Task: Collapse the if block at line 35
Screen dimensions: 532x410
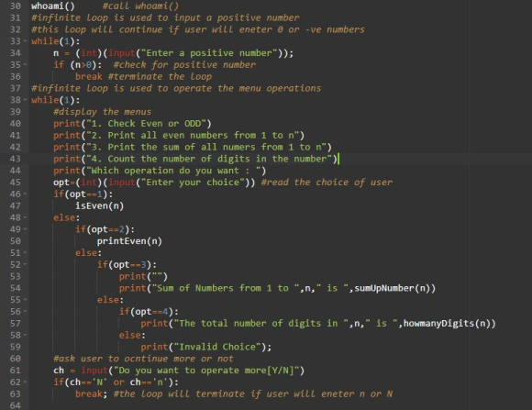Action: click(25, 65)
